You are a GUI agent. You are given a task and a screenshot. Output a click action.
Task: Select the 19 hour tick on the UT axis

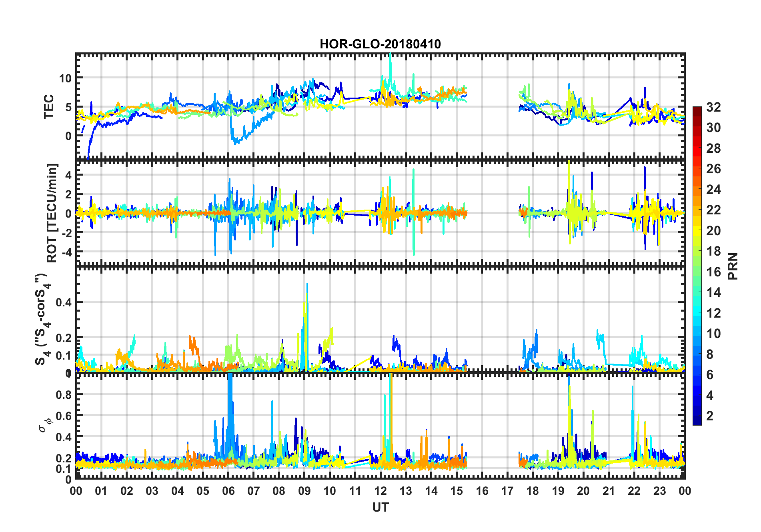tap(558, 491)
